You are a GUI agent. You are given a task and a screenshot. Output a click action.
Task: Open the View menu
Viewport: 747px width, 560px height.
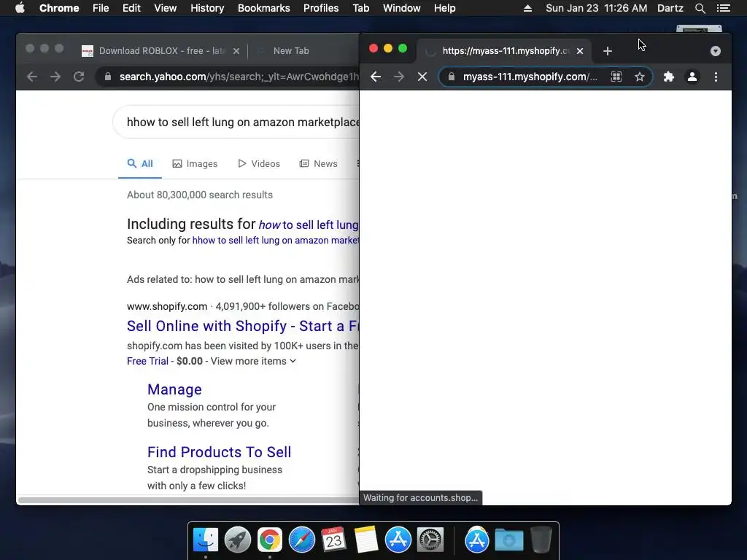tap(166, 8)
